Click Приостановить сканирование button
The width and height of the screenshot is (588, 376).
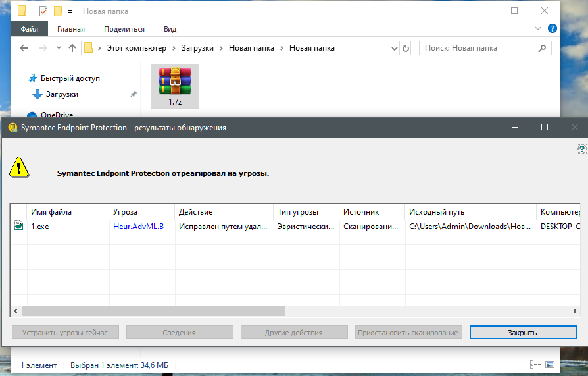[408, 333]
